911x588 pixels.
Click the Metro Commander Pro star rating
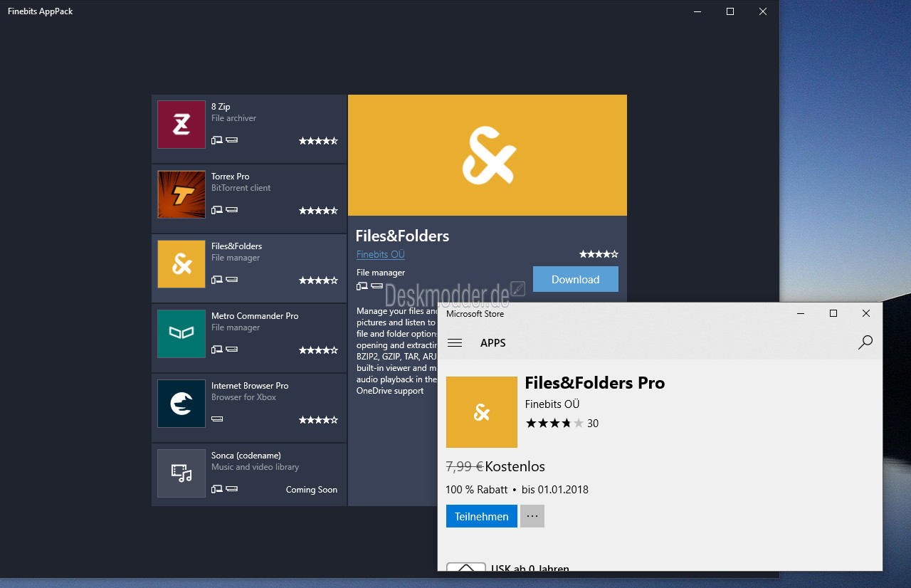pos(318,350)
